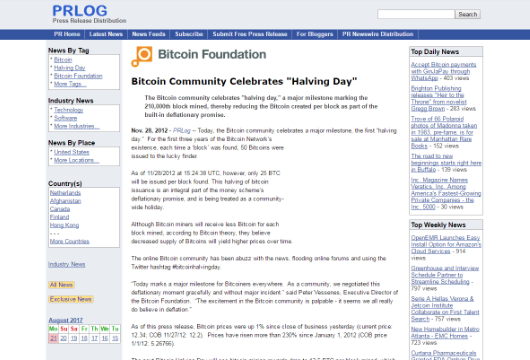Screen dimensions: 530x360
Task: Open Accept Bitcoin payments with GinJaPay article
Action: point(443,71)
